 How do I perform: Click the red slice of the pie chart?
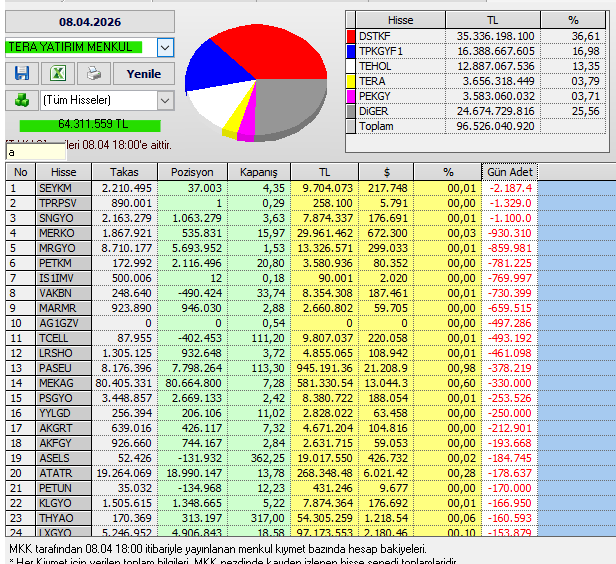tap(275, 51)
